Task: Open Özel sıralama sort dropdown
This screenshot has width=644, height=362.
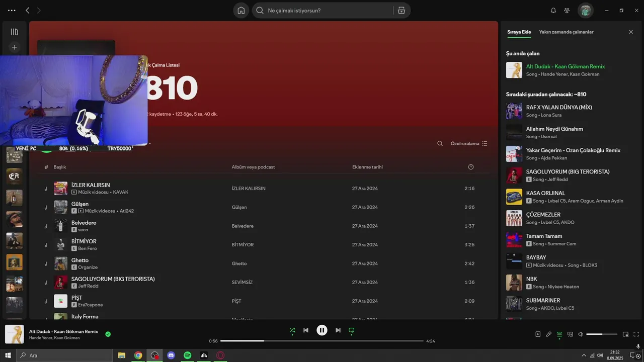Action: [469, 143]
